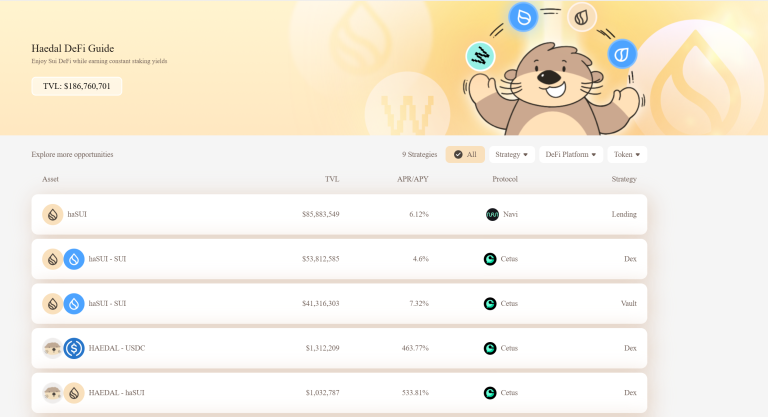768x417 pixels.
Task: Sort by the TVL column header
Action: pos(332,179)
